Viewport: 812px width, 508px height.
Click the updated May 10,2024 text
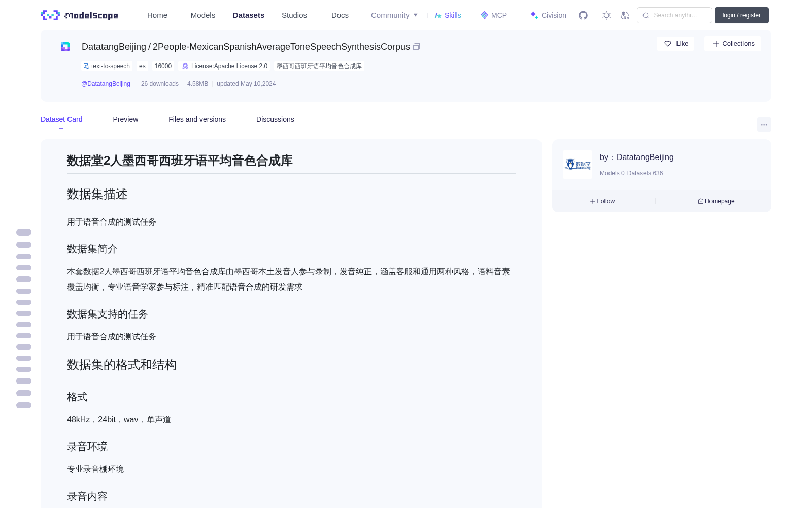click(x=246, y=84)
